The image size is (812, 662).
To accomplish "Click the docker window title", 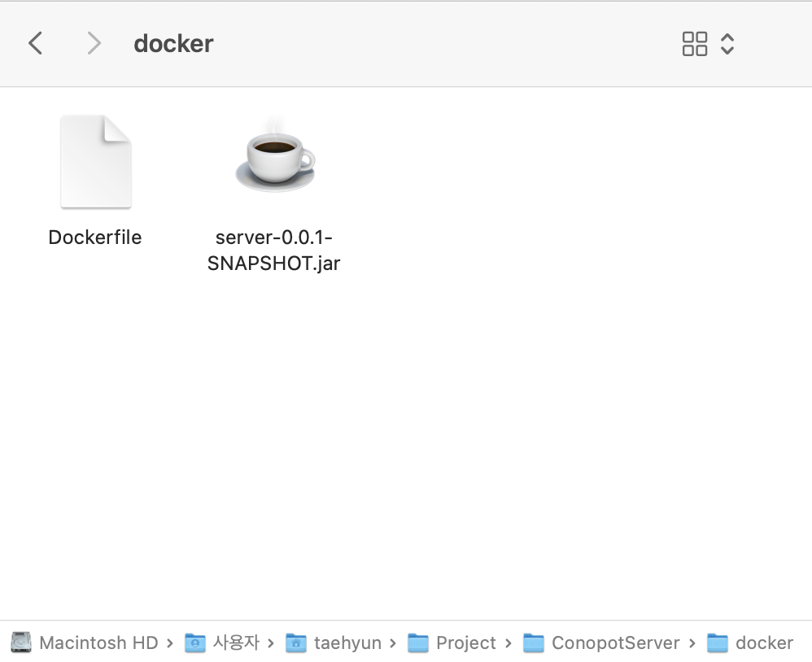I will (173, 43).
